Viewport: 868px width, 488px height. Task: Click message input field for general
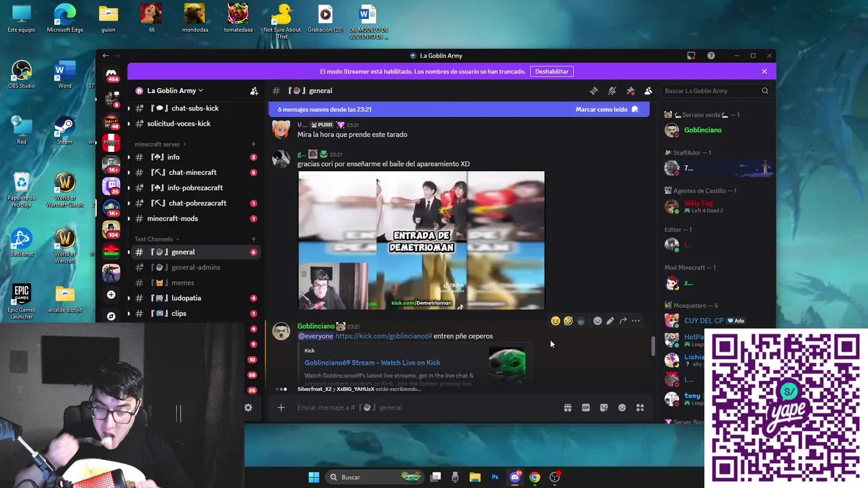pos(420,407)
